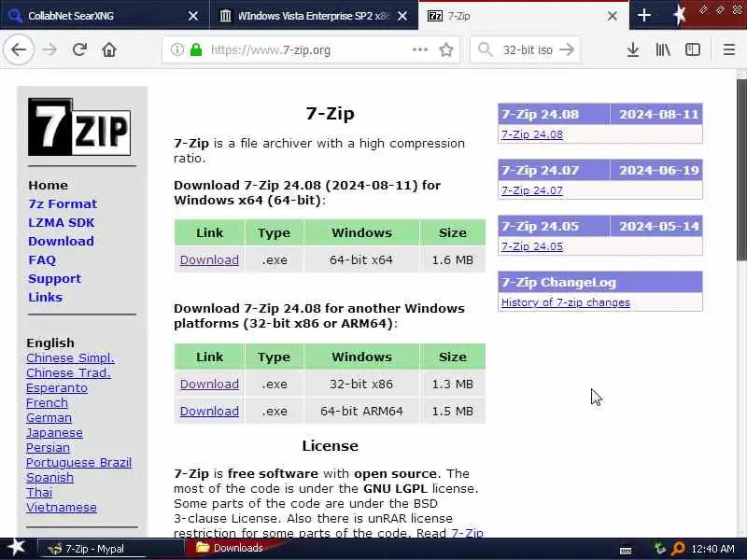Open the 7z Format sidebar link

tap(63, 203)
